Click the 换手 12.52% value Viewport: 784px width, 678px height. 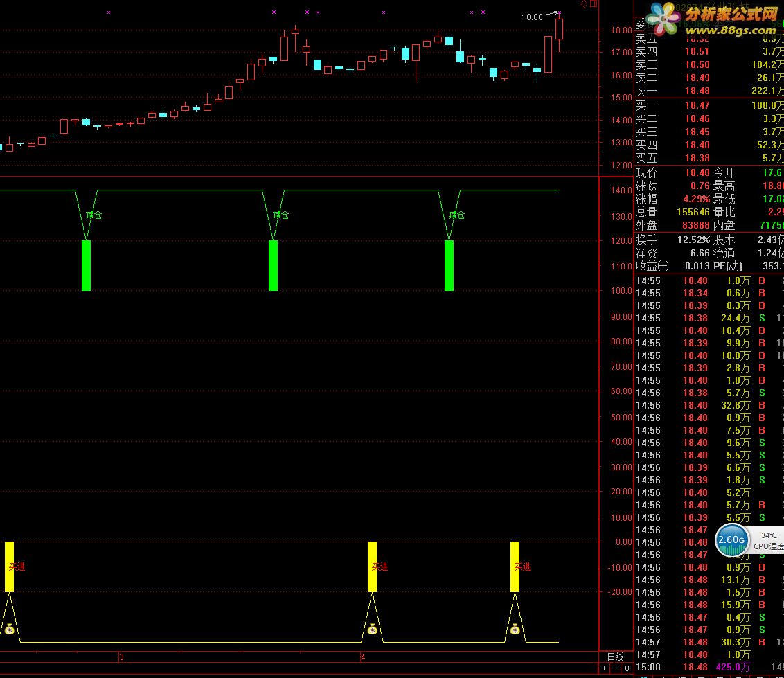693,240
